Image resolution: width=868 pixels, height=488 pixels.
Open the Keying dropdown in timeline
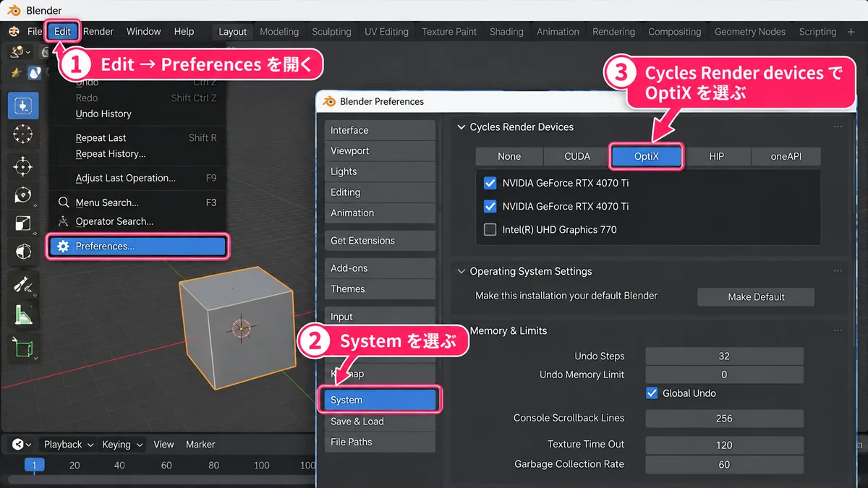click(x=122, y=445)
